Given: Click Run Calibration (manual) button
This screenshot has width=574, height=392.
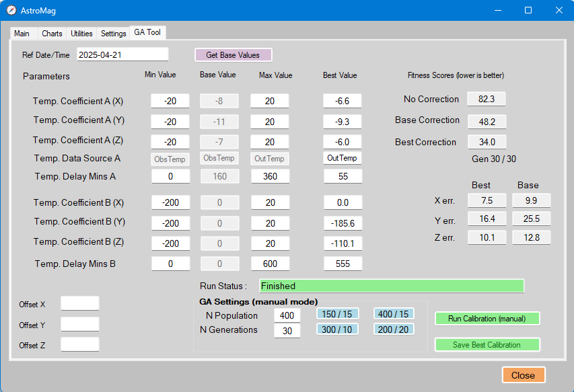Looking at the screenshot, I should [x=487, y=319].
